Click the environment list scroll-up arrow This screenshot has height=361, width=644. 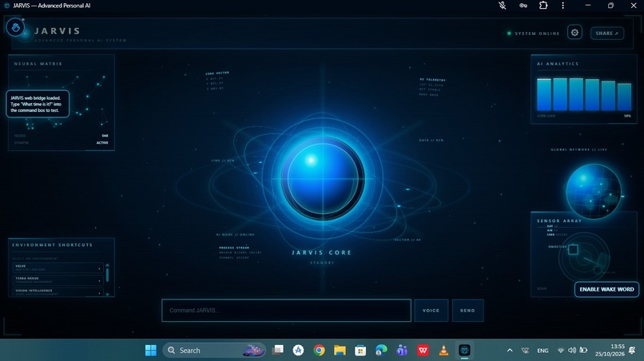coord(108,265)
